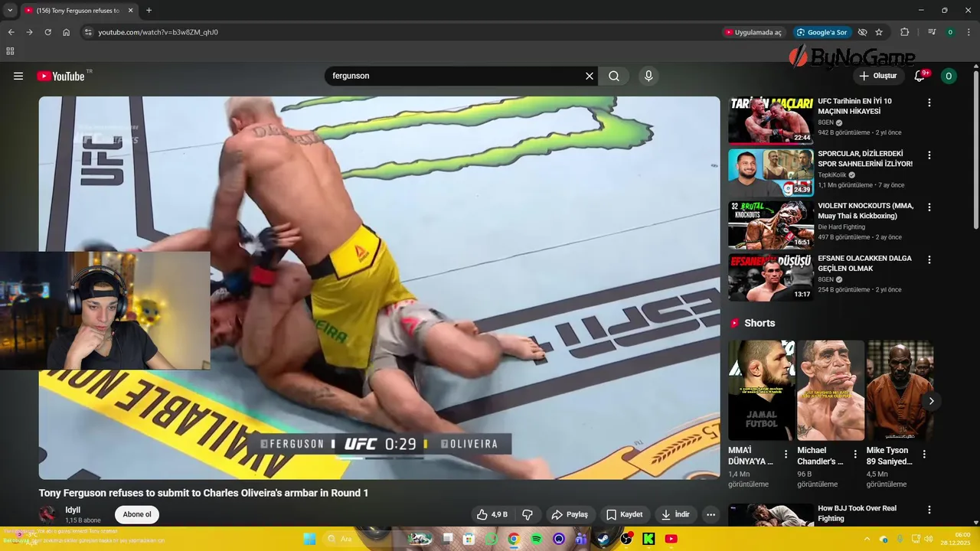Share the video using Paylaş

pyautogui.click(x=570, y=514)
